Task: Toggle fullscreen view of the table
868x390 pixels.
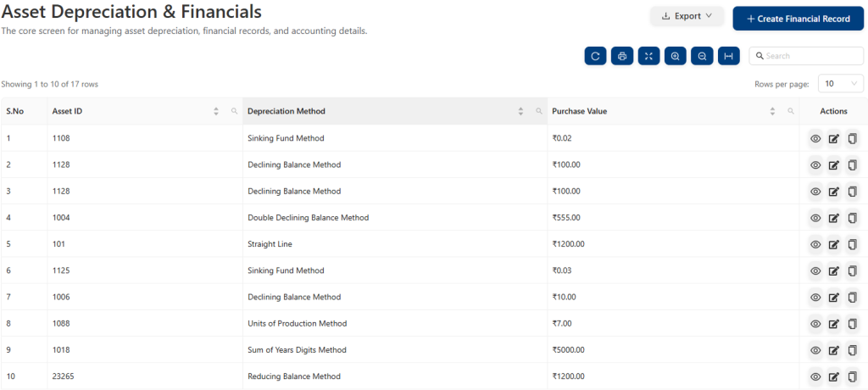Action: tap(648, 56)
